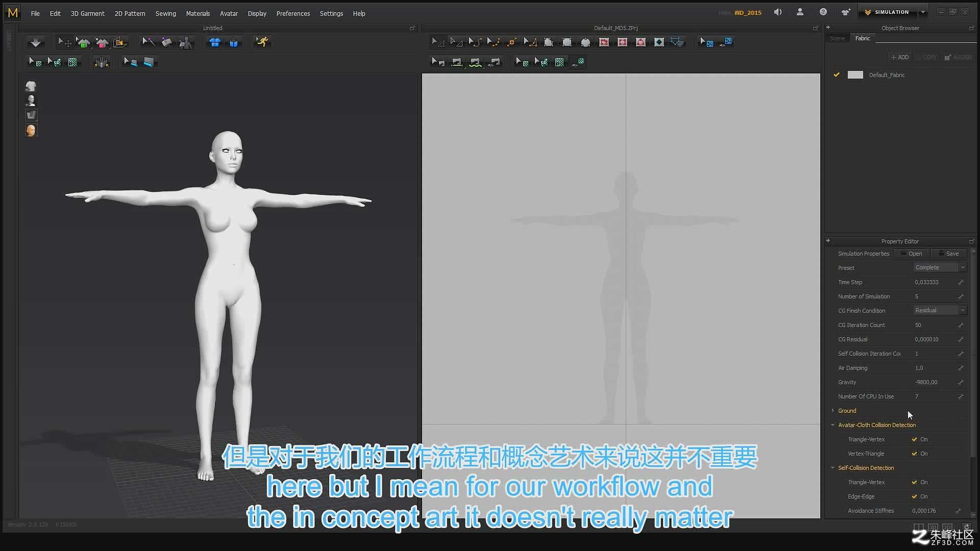Viewport: 980px width, 551px height.
Task: Open the 2D Pattern menu
Action: pos(130,13)
